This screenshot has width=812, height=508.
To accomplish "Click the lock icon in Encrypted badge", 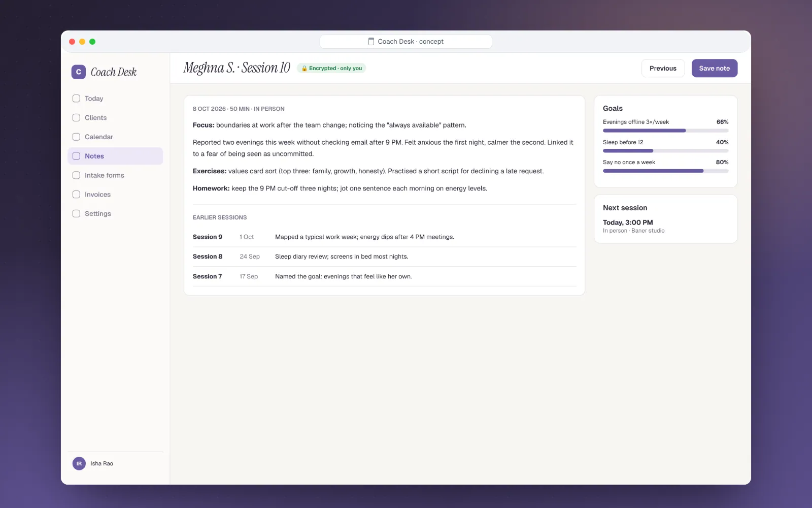I will point(304,69).
